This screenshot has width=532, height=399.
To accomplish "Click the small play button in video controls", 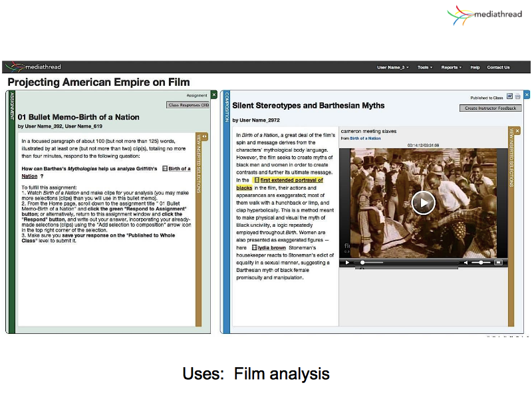I will tap(346, 263).
